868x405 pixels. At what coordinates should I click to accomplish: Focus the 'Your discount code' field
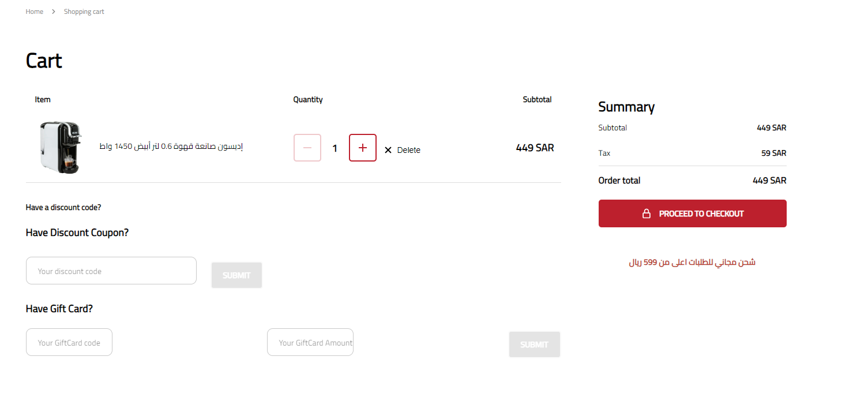pos(111,271)
